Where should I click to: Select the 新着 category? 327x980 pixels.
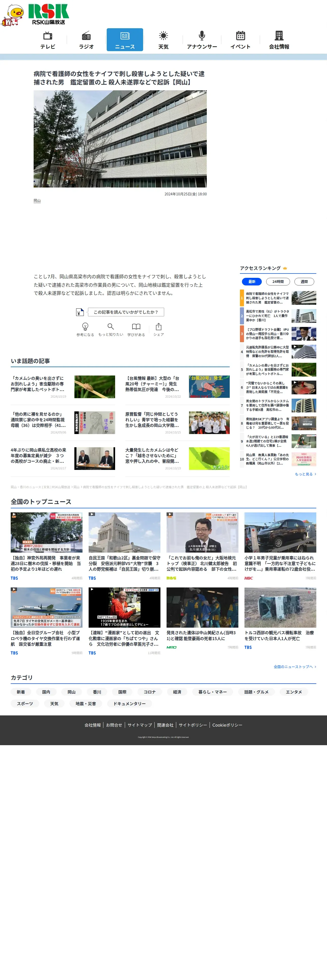point(21,692)
